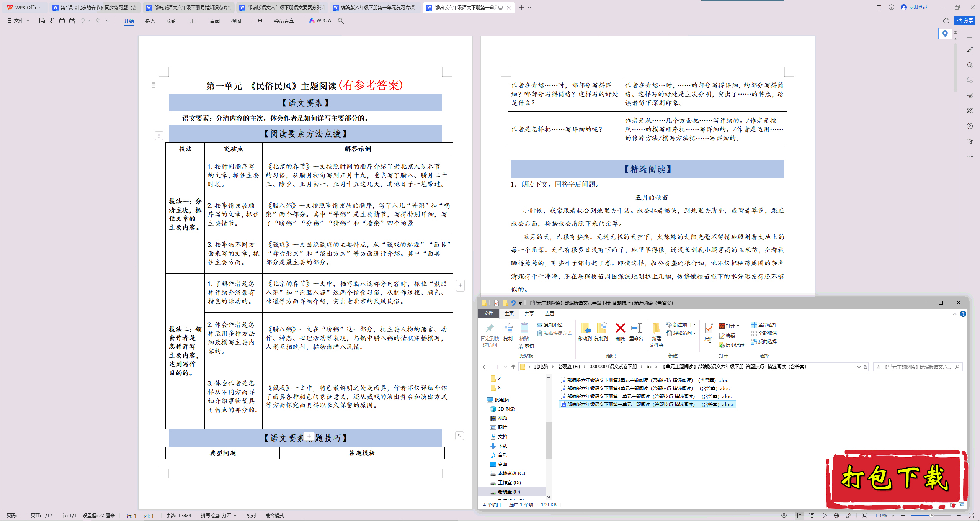Click the Save icon in WPS toolbar
The height and width of the screenshot is (521, 980).
[42, 21]
